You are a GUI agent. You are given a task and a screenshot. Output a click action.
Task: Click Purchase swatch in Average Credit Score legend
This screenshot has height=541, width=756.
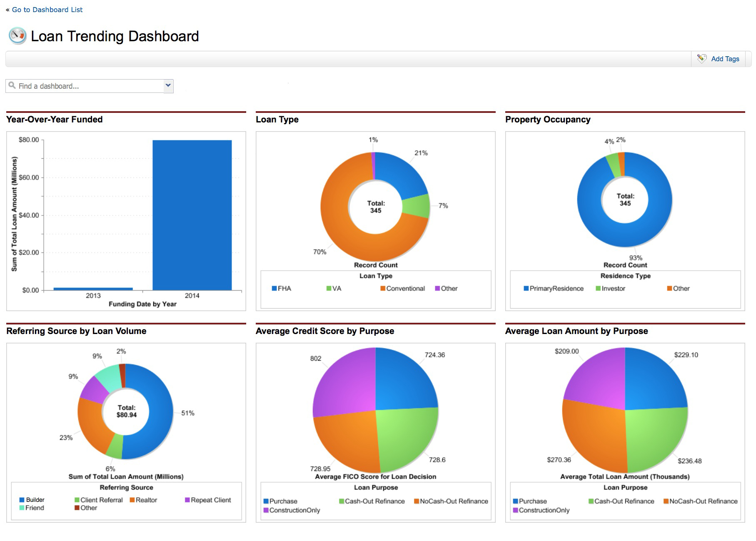click(x=266, y=501)
